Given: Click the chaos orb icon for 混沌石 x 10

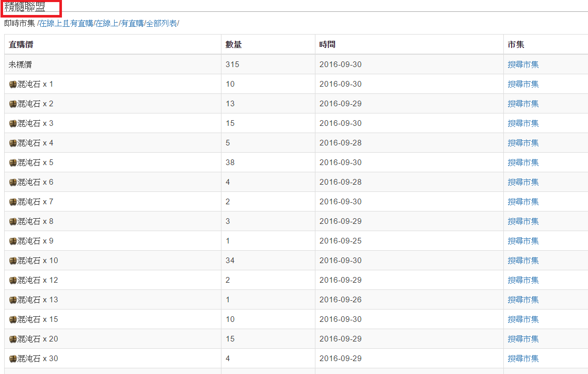Looking at the screenshot, I should 13,261.
